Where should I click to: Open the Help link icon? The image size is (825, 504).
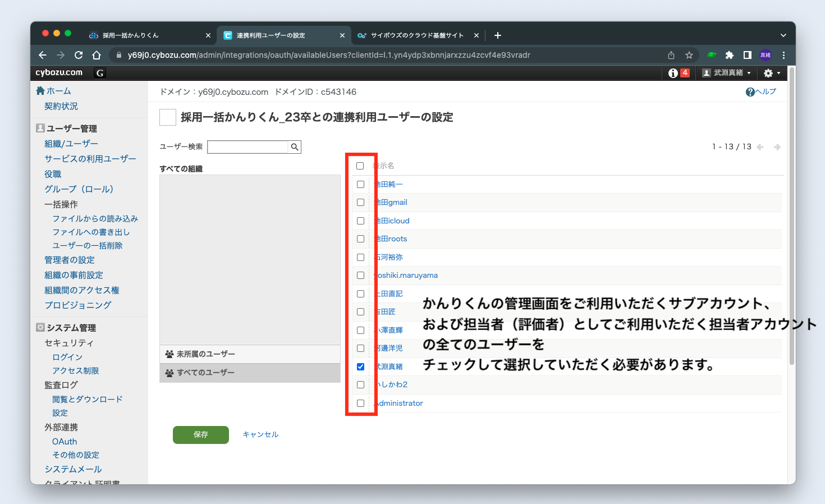[750, 92]
